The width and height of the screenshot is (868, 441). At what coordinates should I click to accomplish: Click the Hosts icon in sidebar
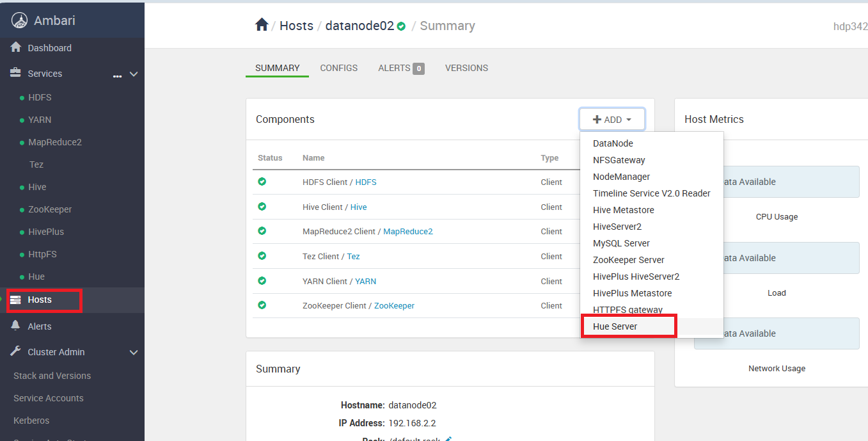click(x=16, y=300)
